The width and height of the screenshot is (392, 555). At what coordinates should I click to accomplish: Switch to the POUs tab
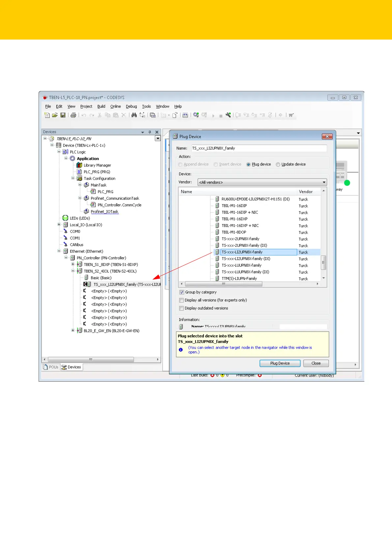click(x=51, y=367)
